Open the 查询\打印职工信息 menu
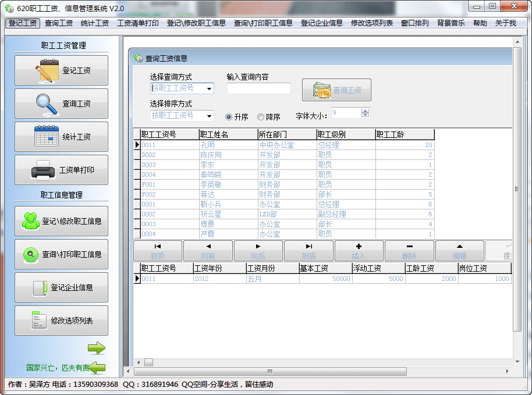This screenshot has width=532, height=395. click(263, 23)
